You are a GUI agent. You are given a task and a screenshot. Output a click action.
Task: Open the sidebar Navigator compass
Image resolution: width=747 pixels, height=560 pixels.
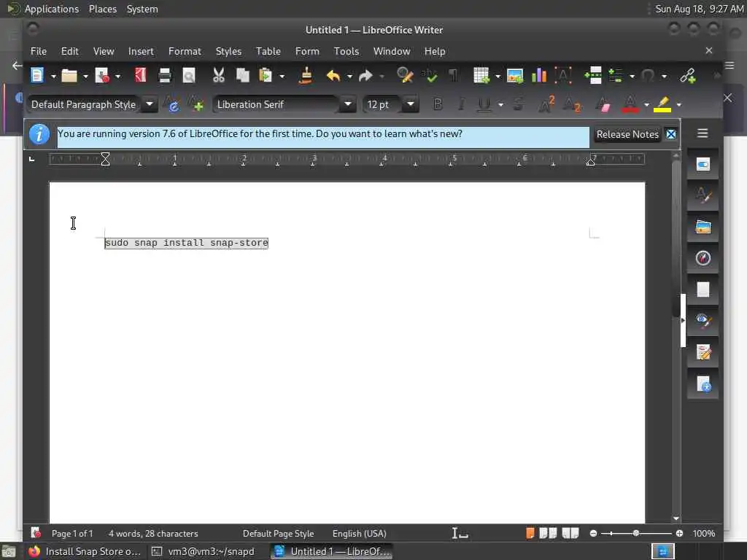click(x=703, y=258)
